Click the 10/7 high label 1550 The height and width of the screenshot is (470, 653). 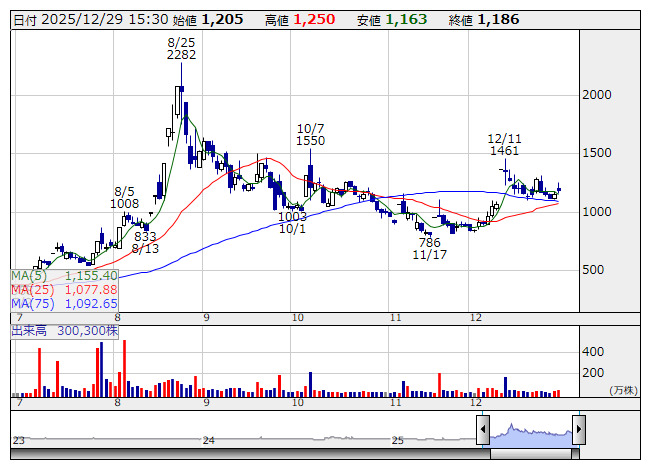click(x=311, y=142)
